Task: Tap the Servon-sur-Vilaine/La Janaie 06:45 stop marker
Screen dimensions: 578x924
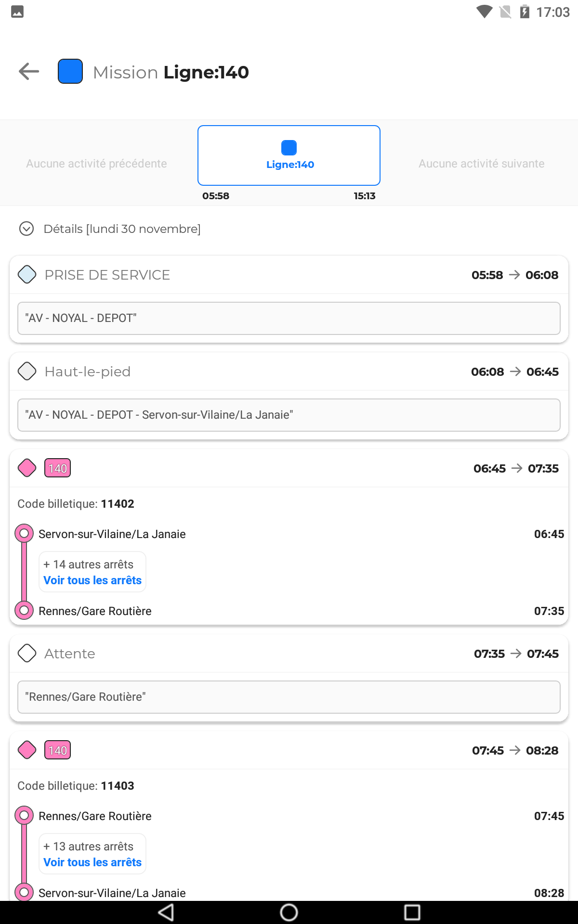Action: [x=24, y=534]
